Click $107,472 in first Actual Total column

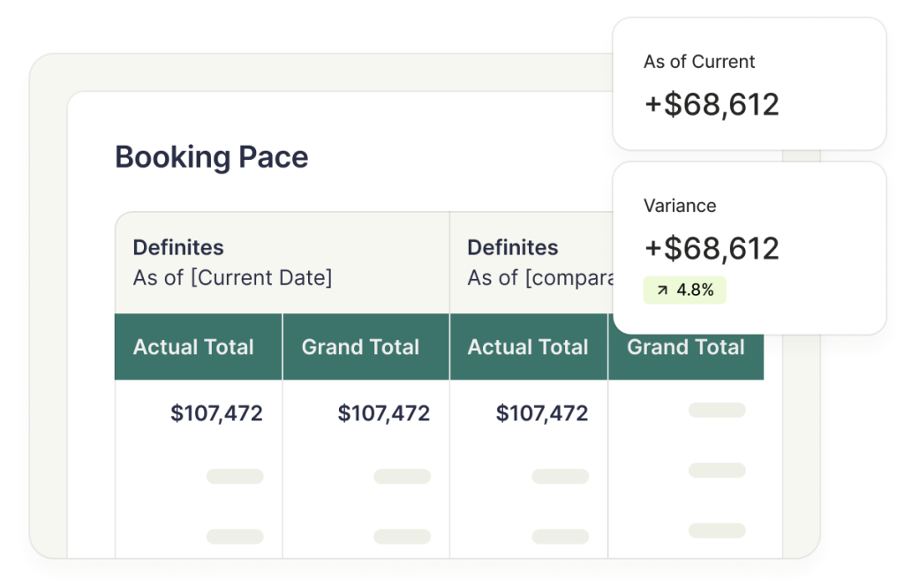coord(217,413)
